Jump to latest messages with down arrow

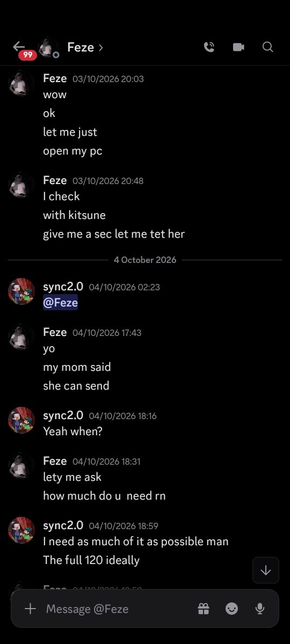(266, 570)
